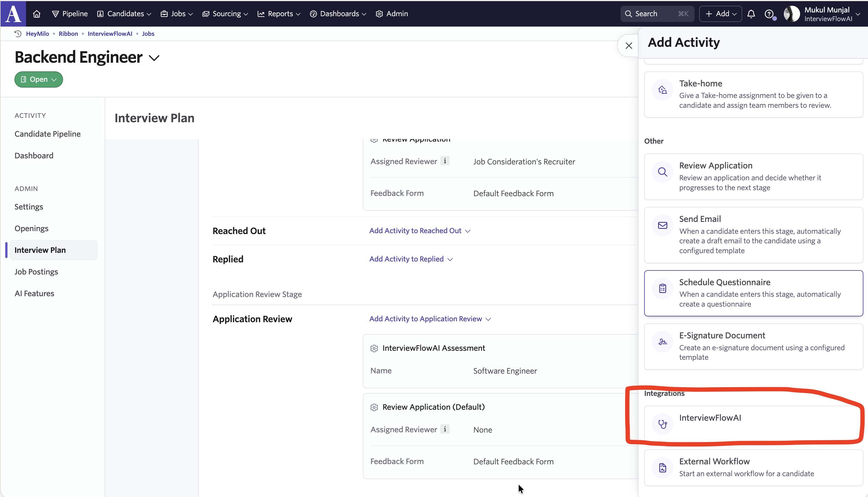Click the gear icon for InterviewFlowAI Assessment

[374, 348]
